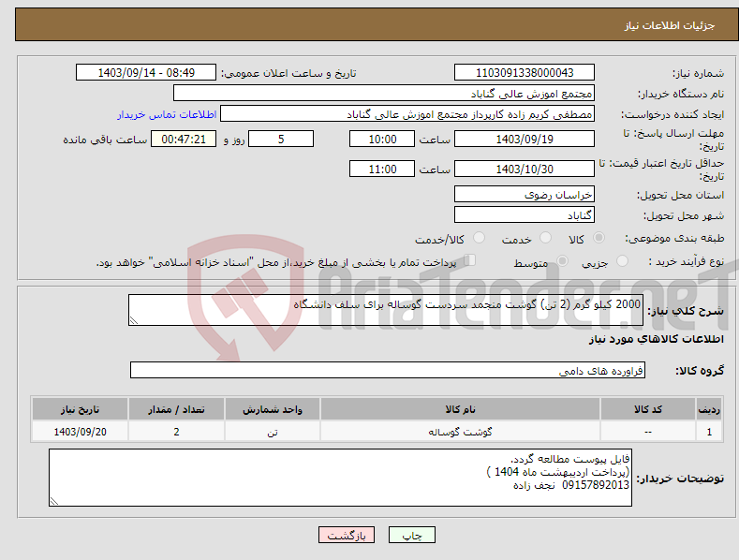This screenshot has height=560, width=739.
Task: Click the کد کالا column header
Action: coord(648,409)
